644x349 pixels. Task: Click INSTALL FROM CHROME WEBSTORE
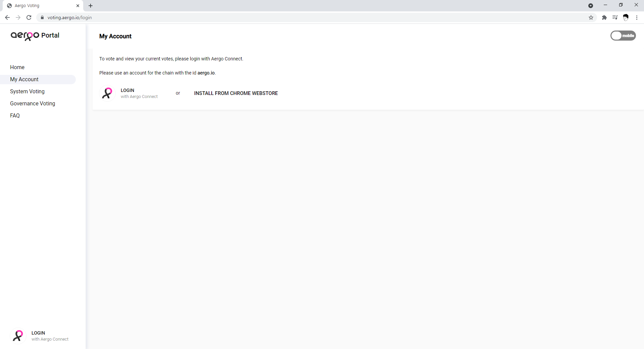236,93
